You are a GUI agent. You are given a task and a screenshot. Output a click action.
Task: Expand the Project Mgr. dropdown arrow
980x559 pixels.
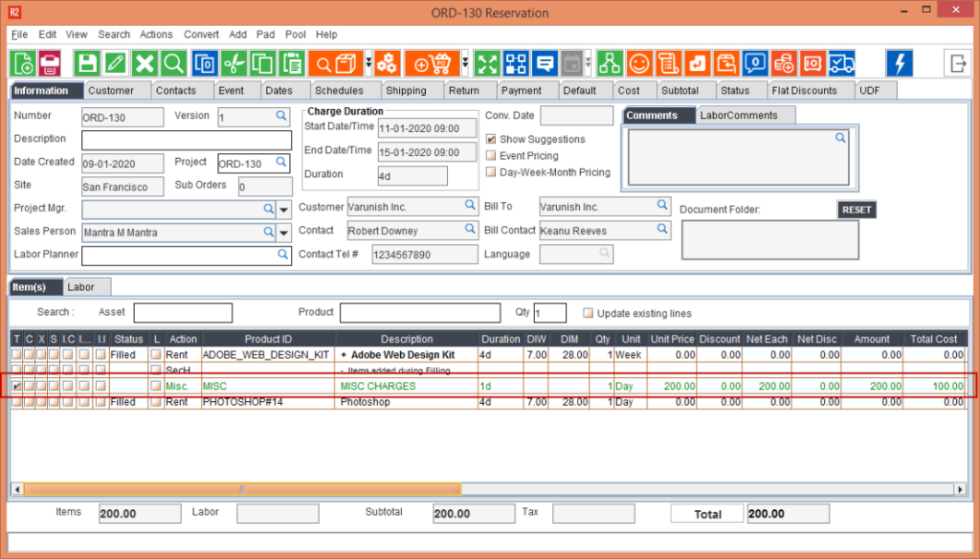(284, 210)
